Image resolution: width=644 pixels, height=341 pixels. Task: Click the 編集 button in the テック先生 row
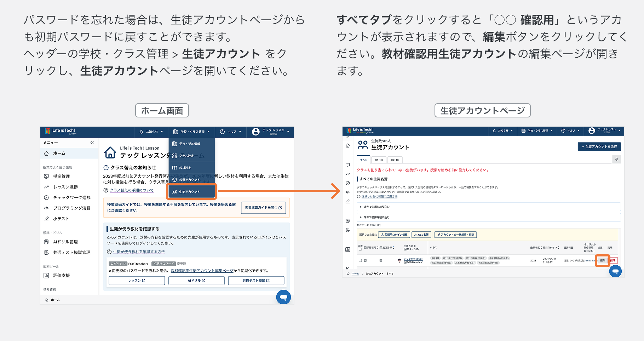pyautogui.click(x=603, y=260)
